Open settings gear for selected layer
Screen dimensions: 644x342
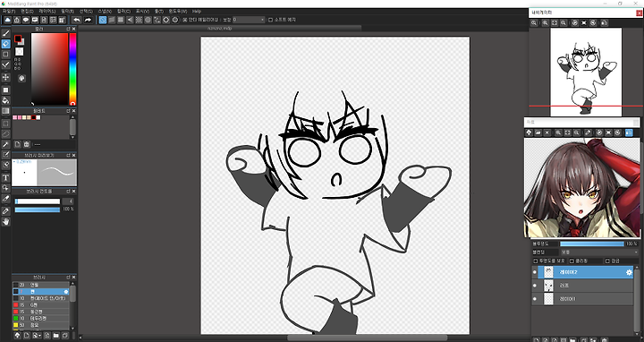click(629, 272)
